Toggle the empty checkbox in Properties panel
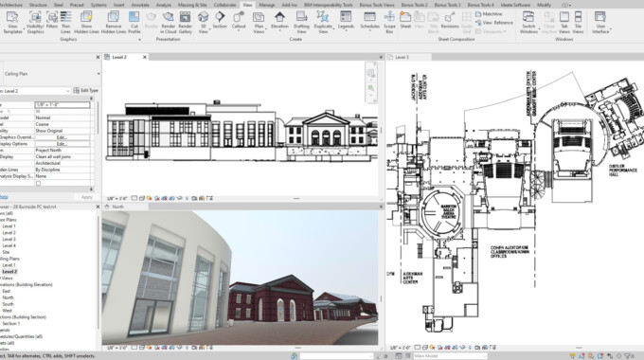The width and height of the screenshot is (644, 360). tap(38, 183)
